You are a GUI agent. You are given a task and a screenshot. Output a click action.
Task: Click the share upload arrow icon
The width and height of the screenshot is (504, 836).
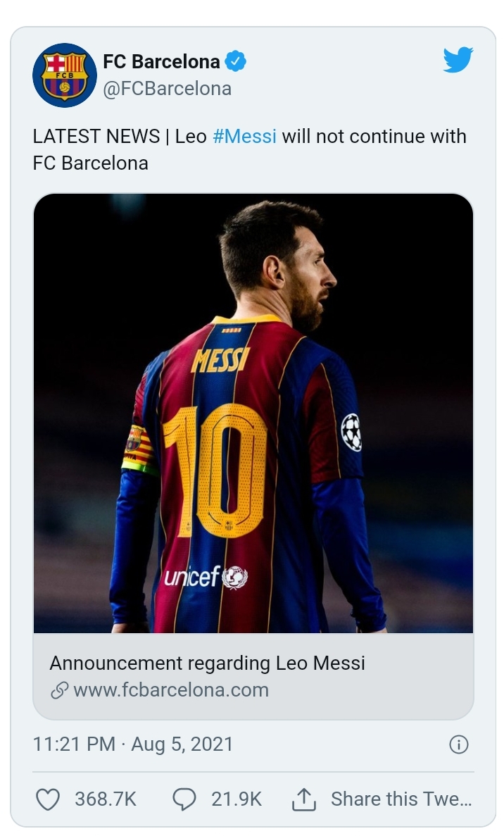[302, 799]
